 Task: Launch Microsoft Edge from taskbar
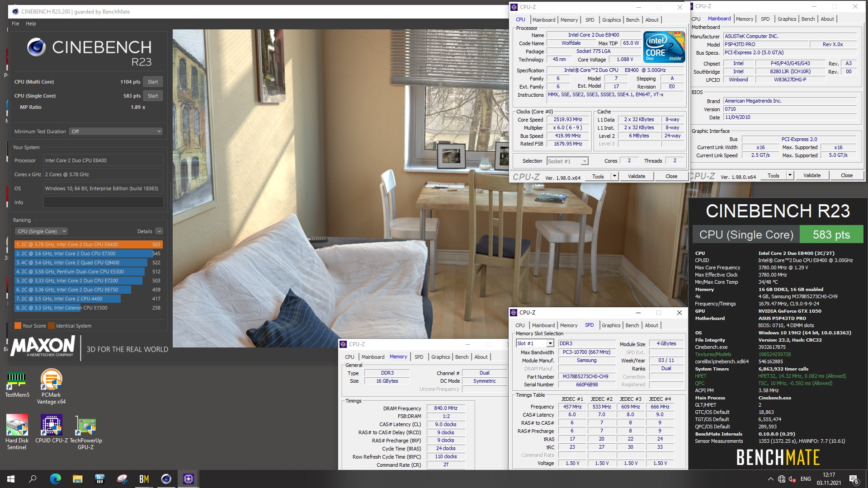tap(55, 479)
